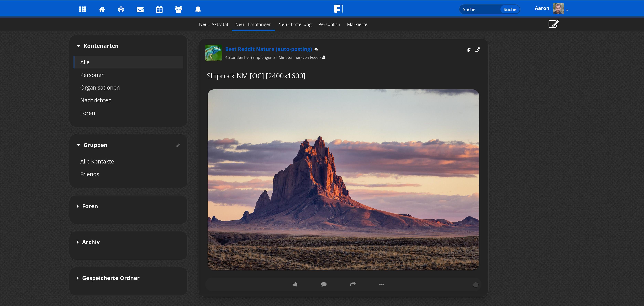Click the public globe icon beside the author name
Viewport: 644px width, 306px height.
[316, 50]
